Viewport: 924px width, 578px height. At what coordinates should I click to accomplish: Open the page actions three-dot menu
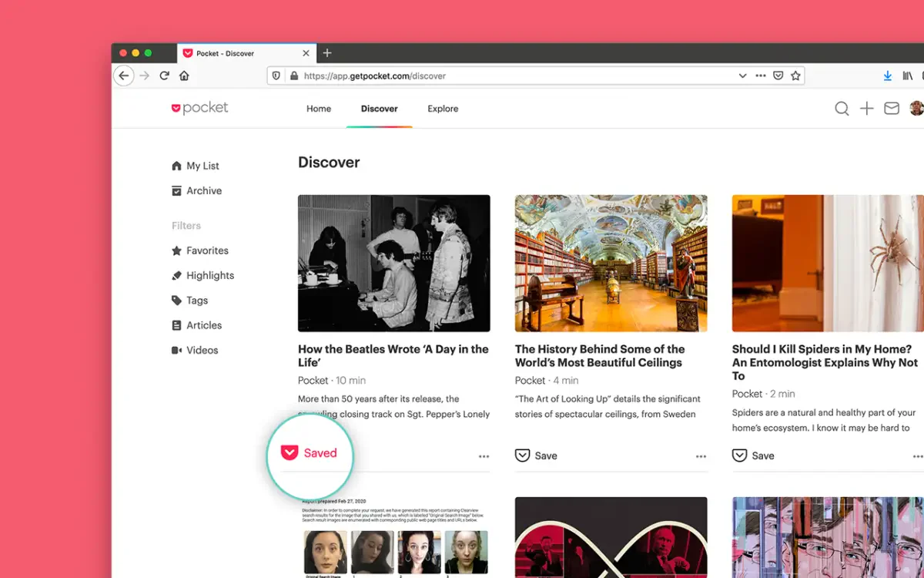pos(761,76)
